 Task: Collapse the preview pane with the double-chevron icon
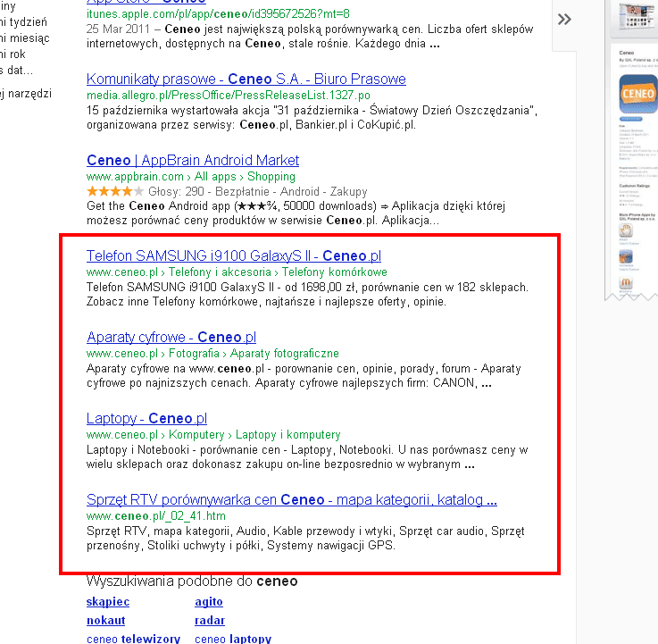click(x=564, y=20)
